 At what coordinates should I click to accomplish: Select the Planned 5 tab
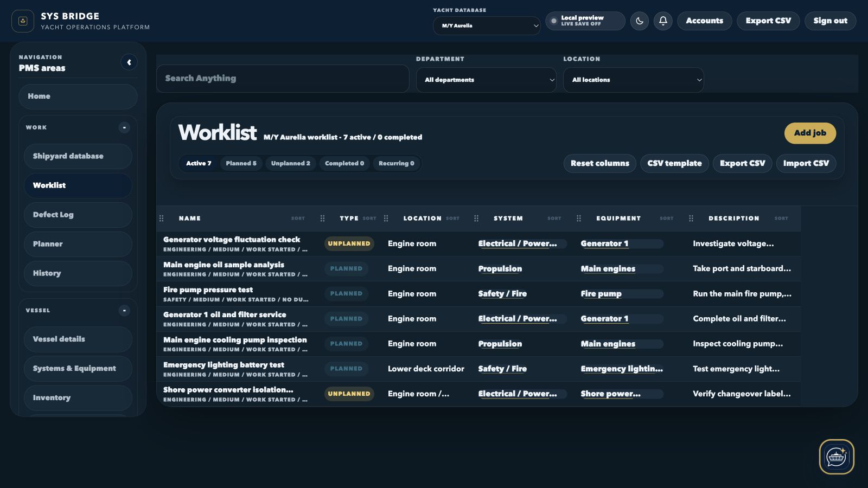[241, 163]
